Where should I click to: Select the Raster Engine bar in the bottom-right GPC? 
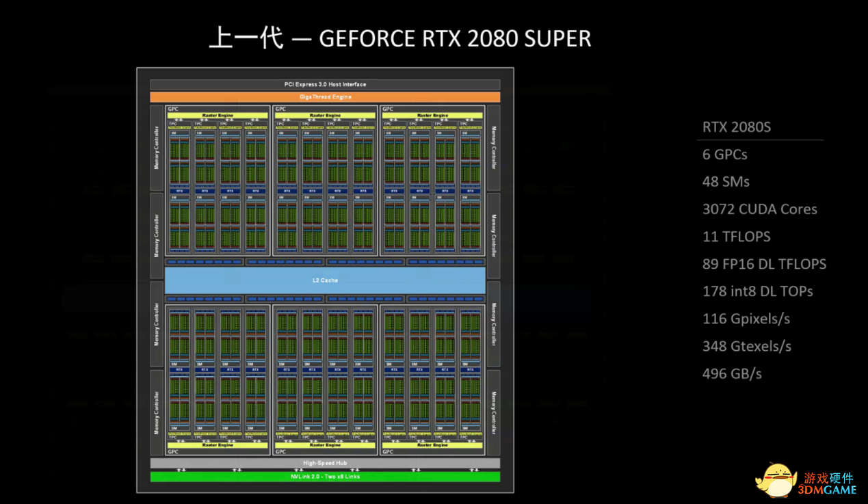pyautogui.click(x=432, y=445)
